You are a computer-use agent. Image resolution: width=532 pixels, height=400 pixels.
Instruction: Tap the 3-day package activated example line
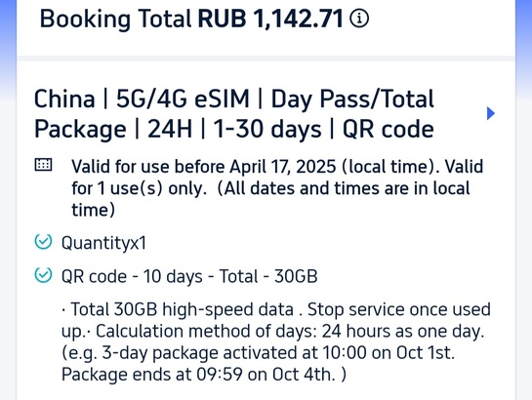coord(258,353)
